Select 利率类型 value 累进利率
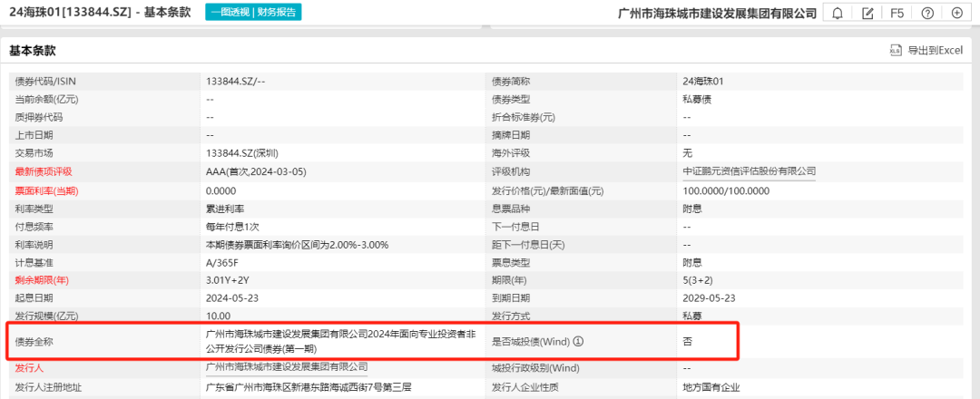980x399 pixels. [225, 209]
